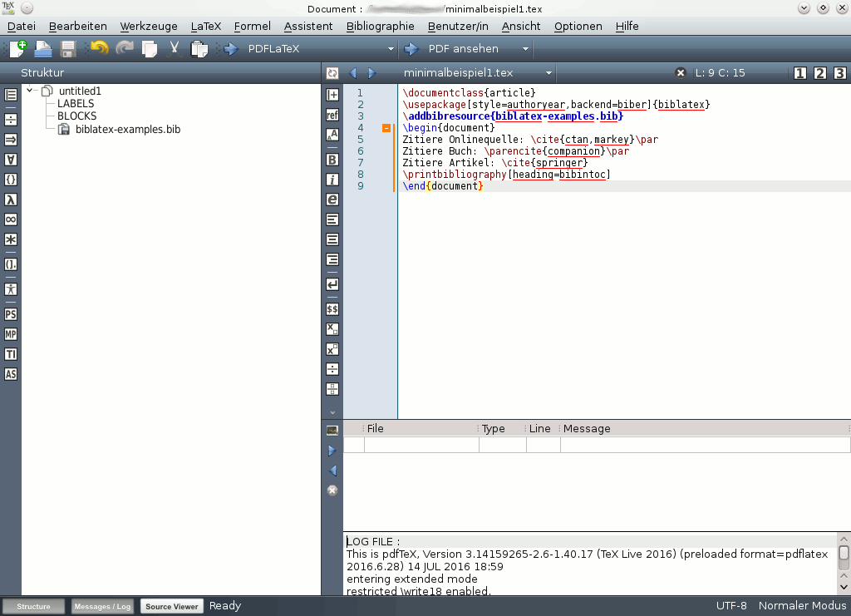Open the PDF ansehen viewer dropdown
Viewport: 851px width, 616px height.
[x=525, y=49]
